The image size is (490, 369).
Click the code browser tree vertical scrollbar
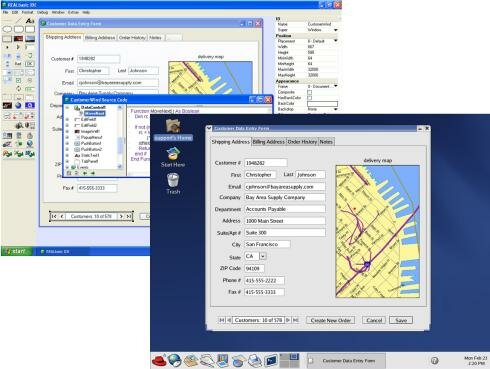pos(120,137)
